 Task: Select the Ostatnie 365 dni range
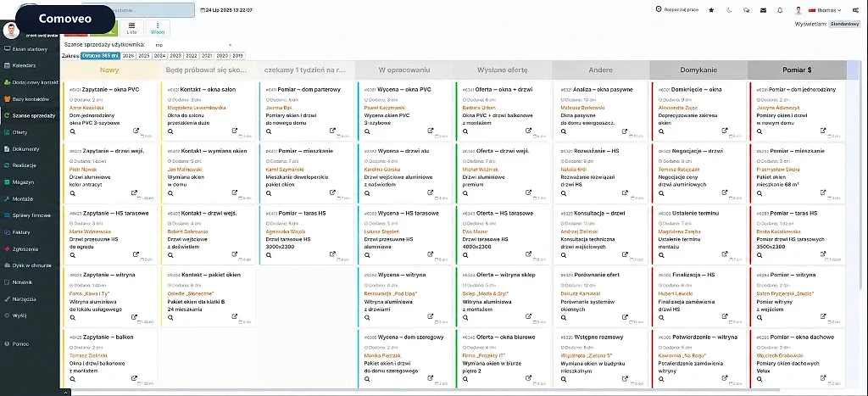coord(100,55)
